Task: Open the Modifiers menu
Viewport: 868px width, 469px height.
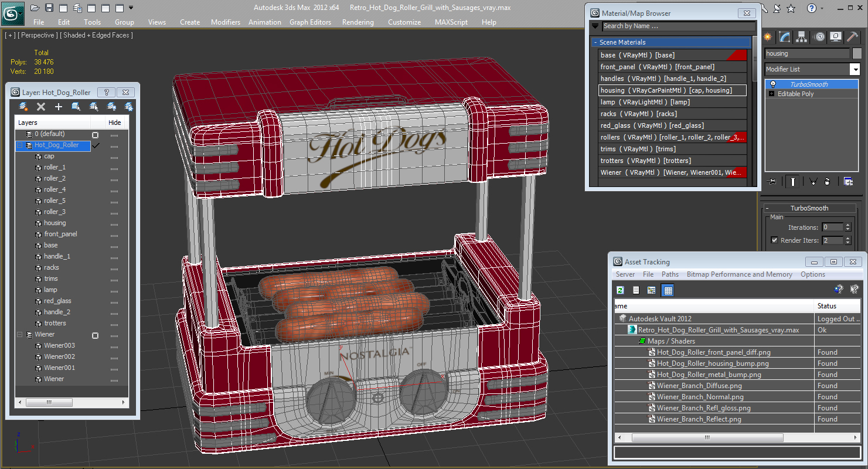Action: click(226, 22)
